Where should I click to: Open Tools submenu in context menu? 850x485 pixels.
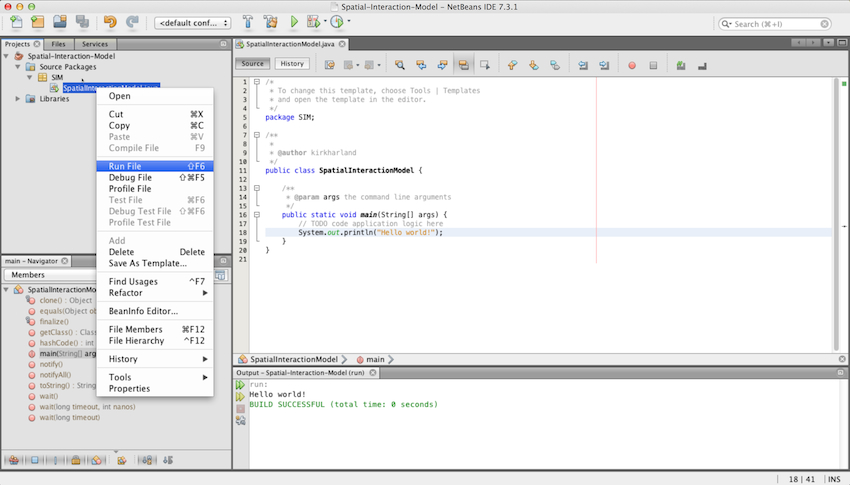(155, 377)
